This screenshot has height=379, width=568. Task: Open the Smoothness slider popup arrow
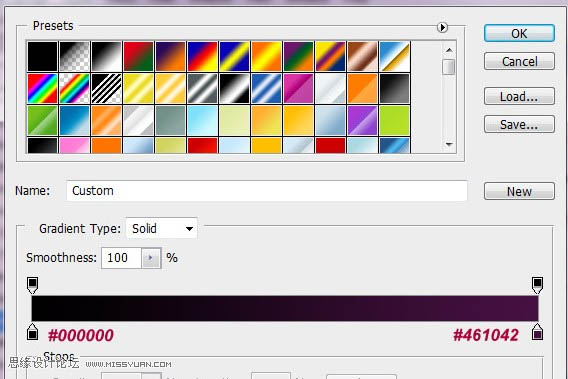tap(151, 258)
